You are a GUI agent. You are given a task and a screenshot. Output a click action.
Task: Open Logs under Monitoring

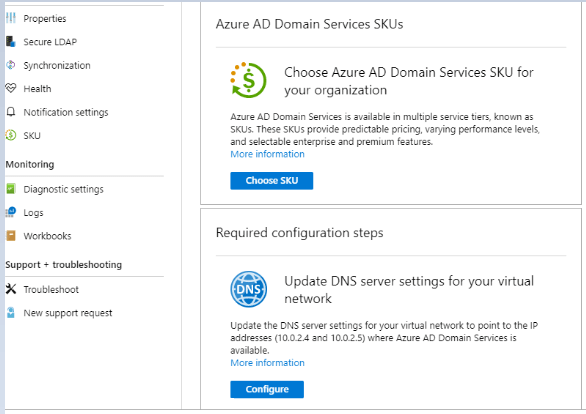(x=33, y=213)
